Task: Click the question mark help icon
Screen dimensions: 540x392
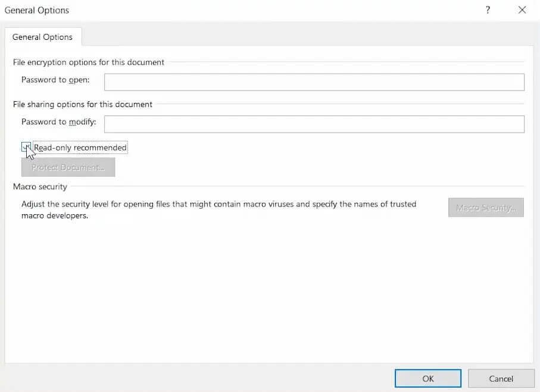Action: coord(488,10)
